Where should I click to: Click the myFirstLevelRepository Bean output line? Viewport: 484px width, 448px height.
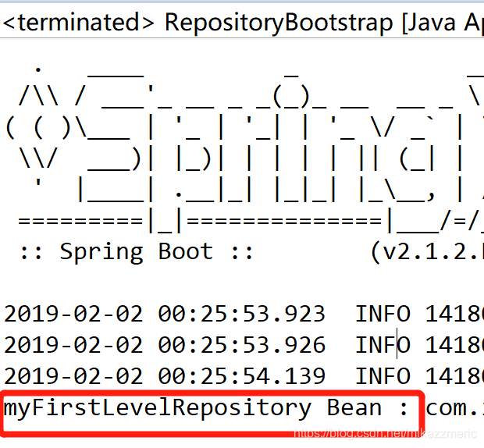(244, 408)
